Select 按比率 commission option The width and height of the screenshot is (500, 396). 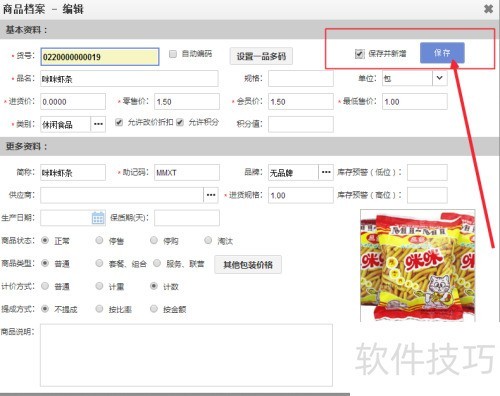coord(99,309)
